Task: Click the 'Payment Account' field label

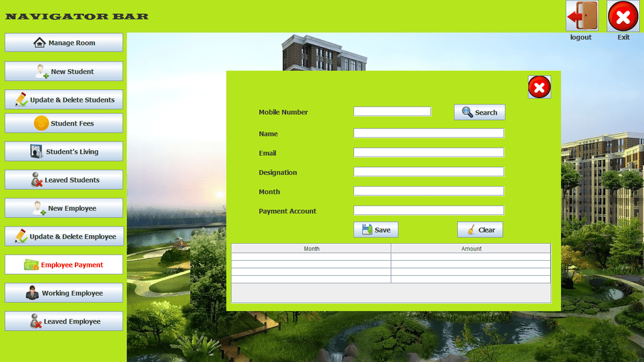Action: point(287,211)
